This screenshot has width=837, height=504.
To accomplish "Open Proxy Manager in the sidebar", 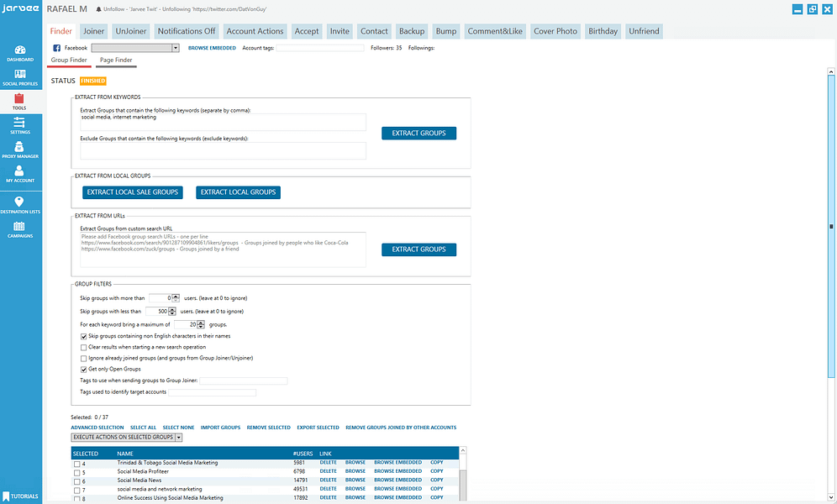I will coord(20,150).
